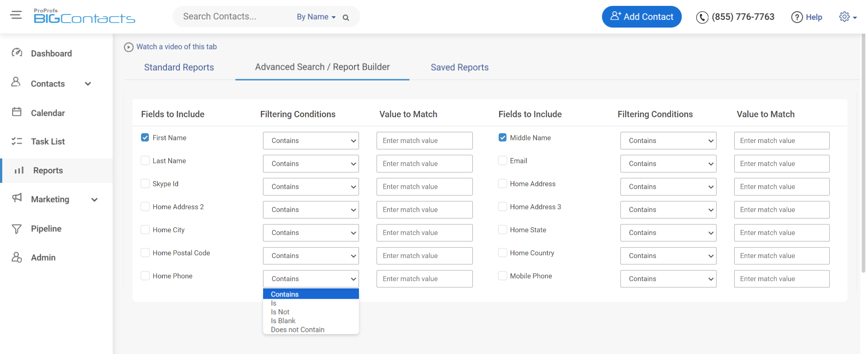Open the By Name search dropdown

tap(316, 17)
